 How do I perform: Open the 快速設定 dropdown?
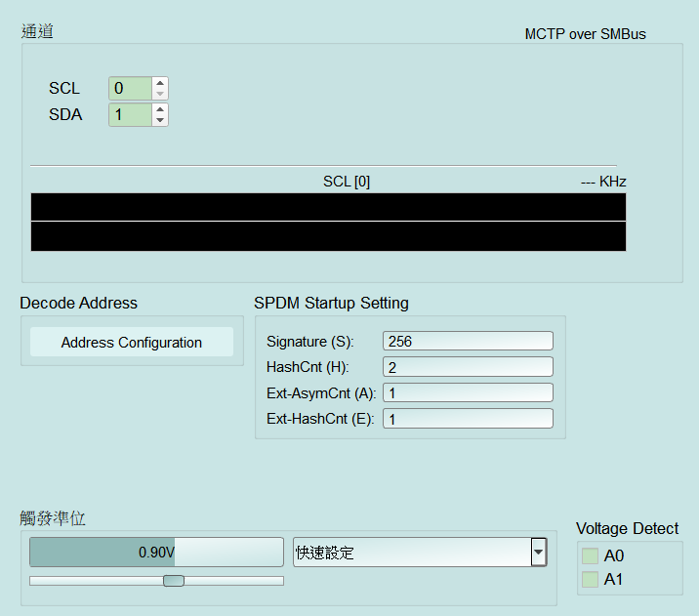click(x=420, y=553)
